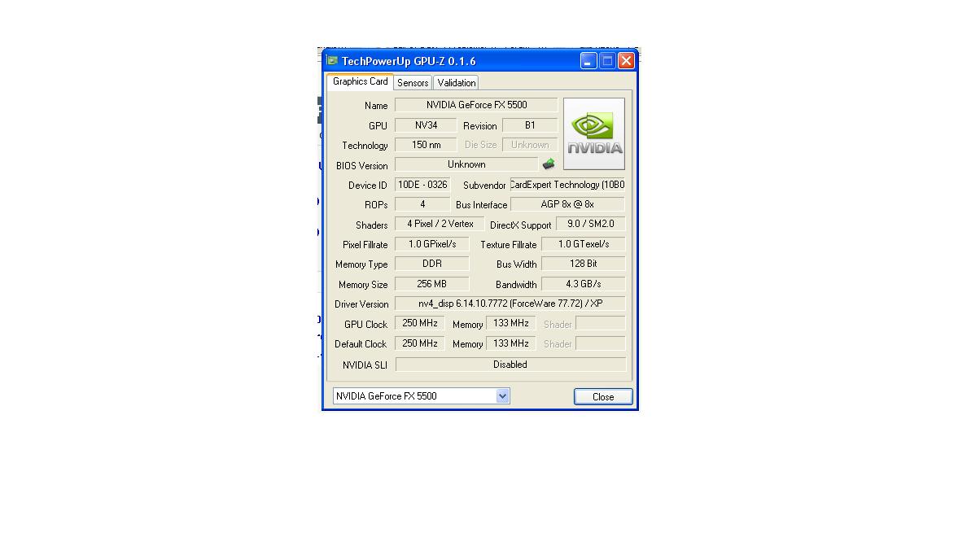Click the Technology field showing 150 nm
Image resolution: width=980 pixels, height=533 pixels.
(x=426, y=145)
